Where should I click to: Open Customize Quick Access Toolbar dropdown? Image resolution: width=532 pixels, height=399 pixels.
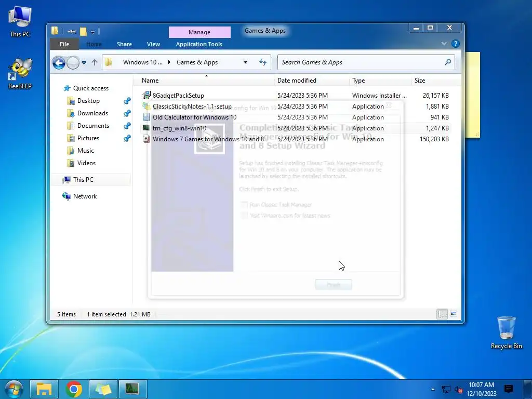tap(92, 32)
